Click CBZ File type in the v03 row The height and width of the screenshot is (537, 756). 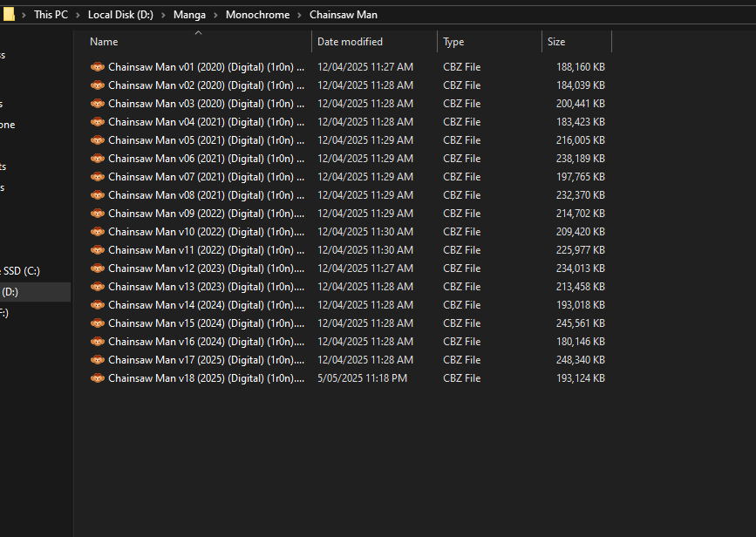[462, 104]
